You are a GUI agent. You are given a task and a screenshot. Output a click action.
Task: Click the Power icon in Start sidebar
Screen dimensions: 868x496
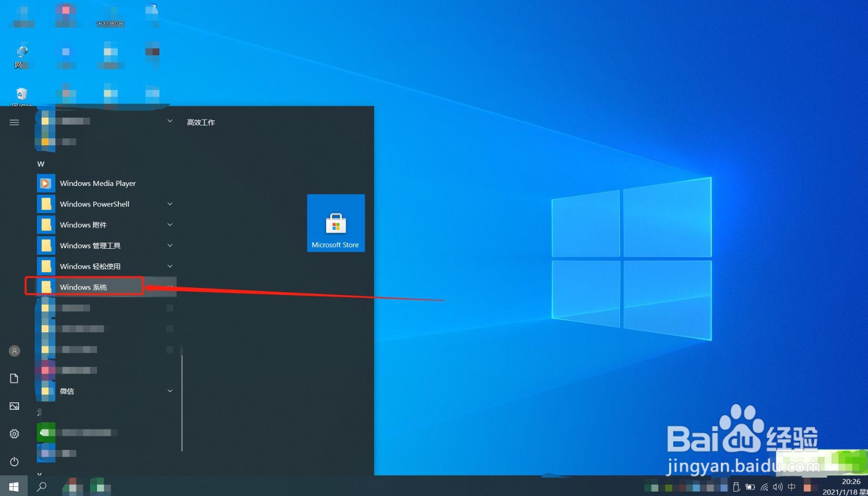(x=15, y=461)
